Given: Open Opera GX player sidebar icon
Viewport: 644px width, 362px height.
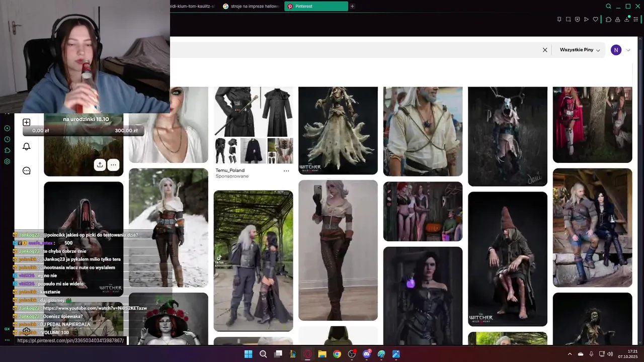Looking at the screenshot, I should (x=7, y=128).
